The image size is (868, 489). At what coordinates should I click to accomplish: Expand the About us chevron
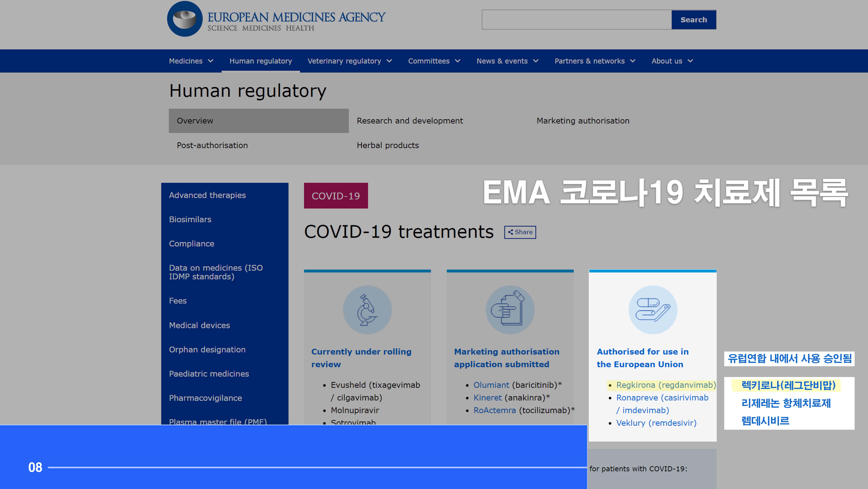(690, 61)
